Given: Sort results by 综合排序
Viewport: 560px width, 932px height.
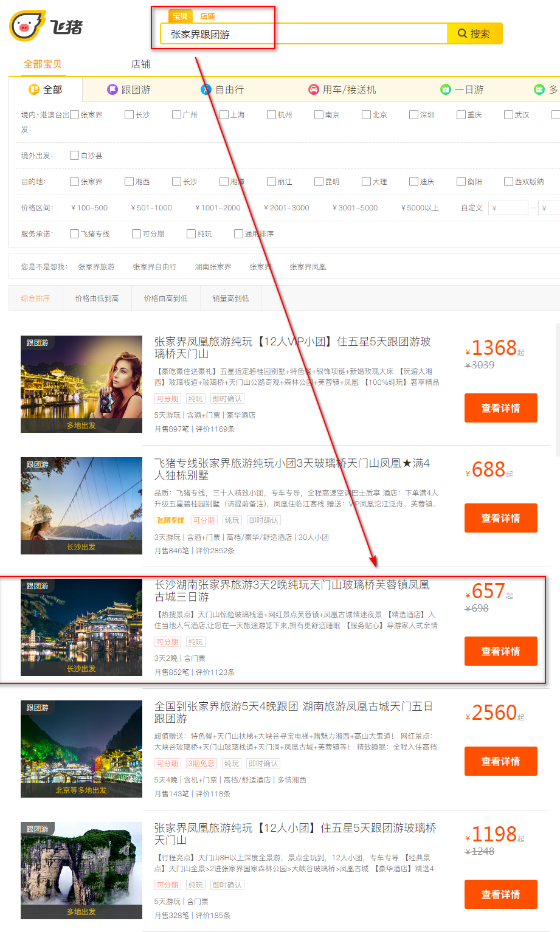Looking at the screenshot, I should (x=36, y=299).
